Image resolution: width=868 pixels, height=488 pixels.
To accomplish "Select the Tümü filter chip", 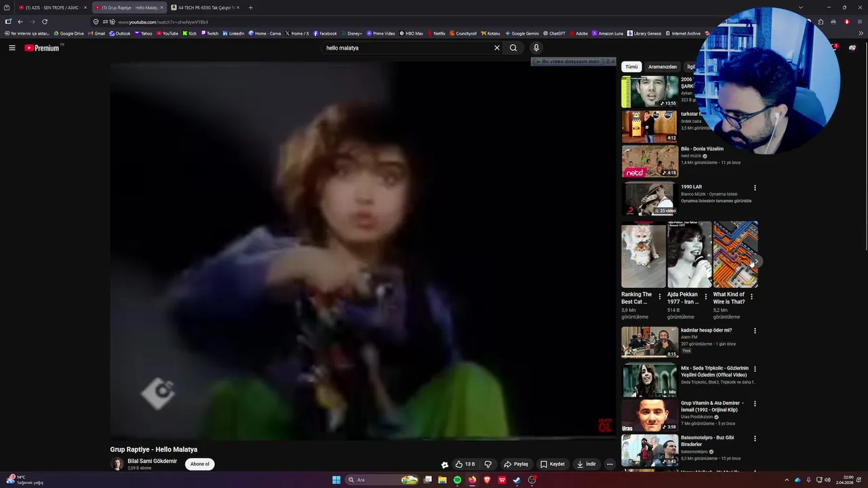I will tap(631, 66).
